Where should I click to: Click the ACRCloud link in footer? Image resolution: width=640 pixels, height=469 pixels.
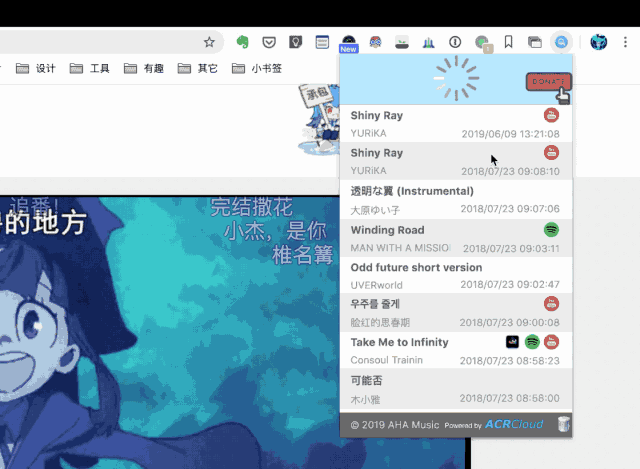[x=514, y=424]
